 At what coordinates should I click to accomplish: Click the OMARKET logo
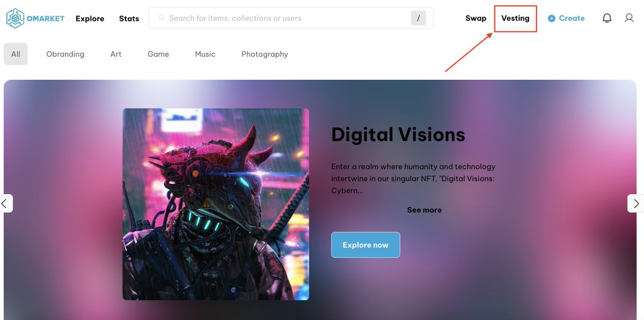pos(35,18)
